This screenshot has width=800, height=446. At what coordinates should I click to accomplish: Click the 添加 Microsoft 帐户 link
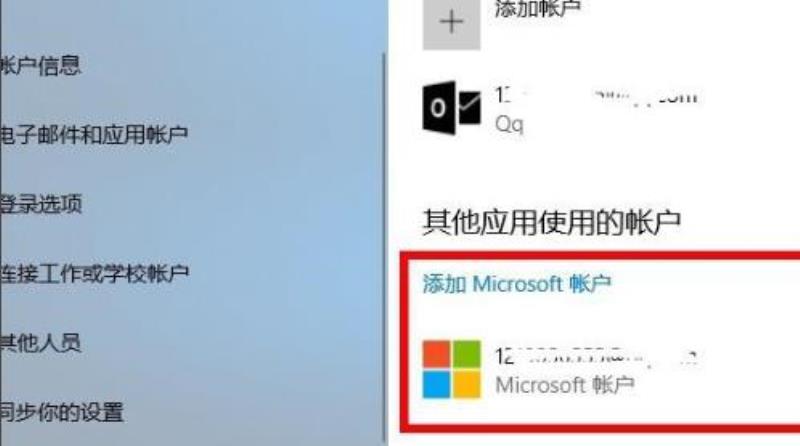[517, 284]
